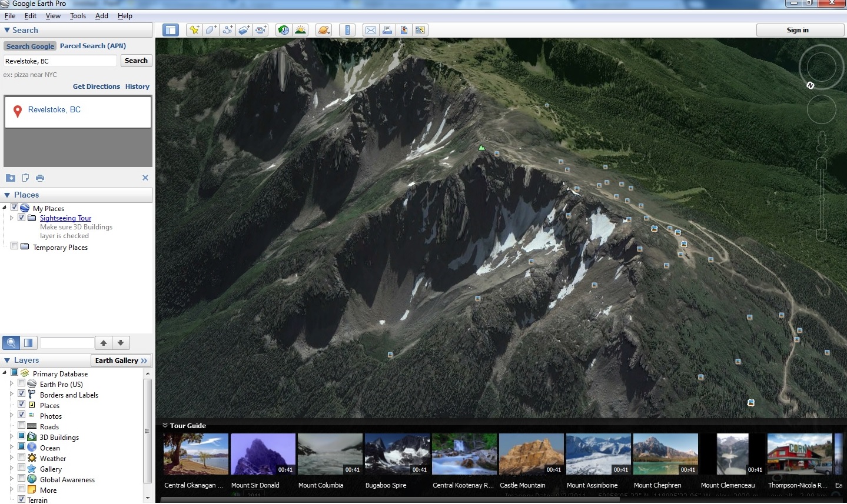The height and width of the screenshot is (504, 847).
Task: Expand the Global Awareness layer group
Action: (12, 479)
